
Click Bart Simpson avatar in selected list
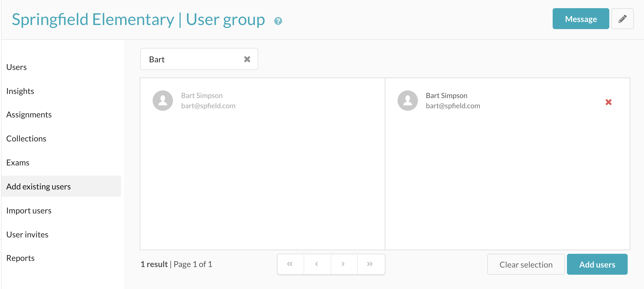coord(407,101)
